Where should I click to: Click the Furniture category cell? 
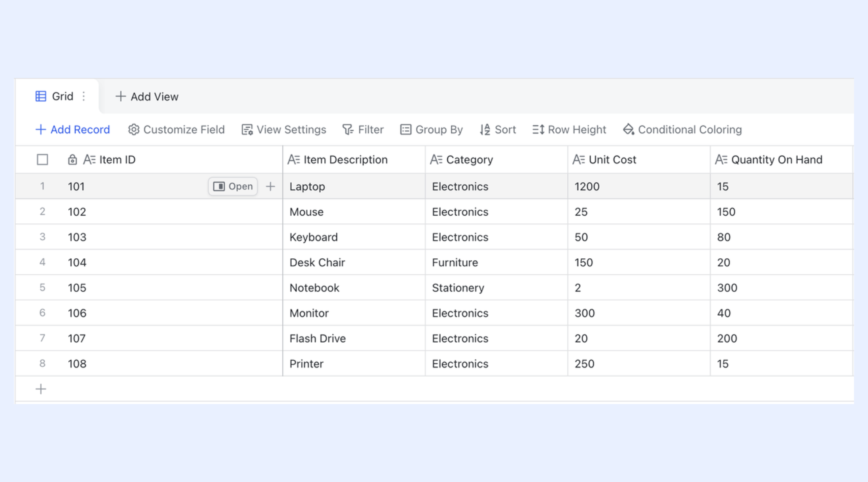point(496,262)
